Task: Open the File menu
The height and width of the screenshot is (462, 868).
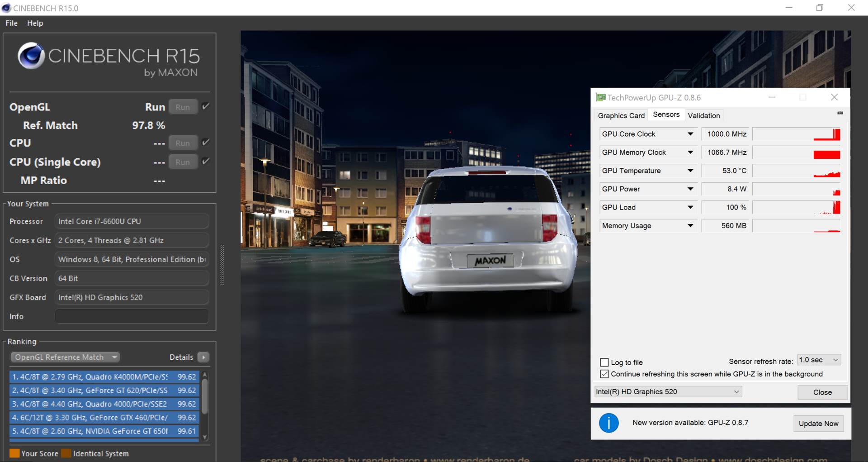Action: coord(11,23)
